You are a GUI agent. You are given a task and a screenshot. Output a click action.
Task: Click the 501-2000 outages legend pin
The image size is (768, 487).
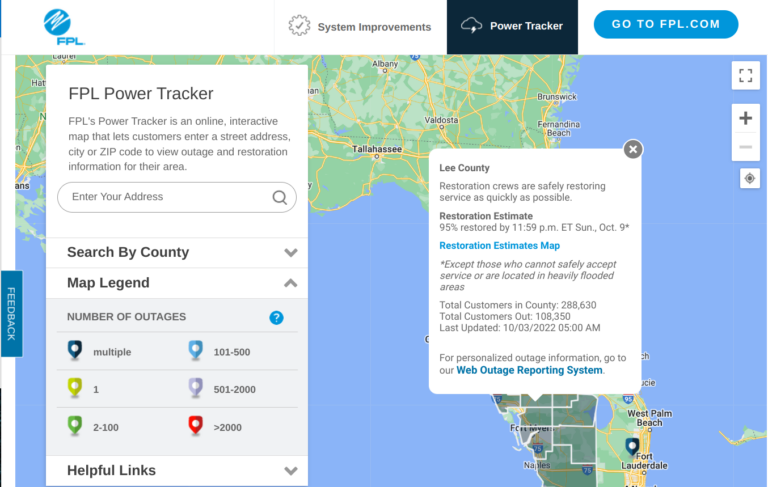[x=196, y=388]
